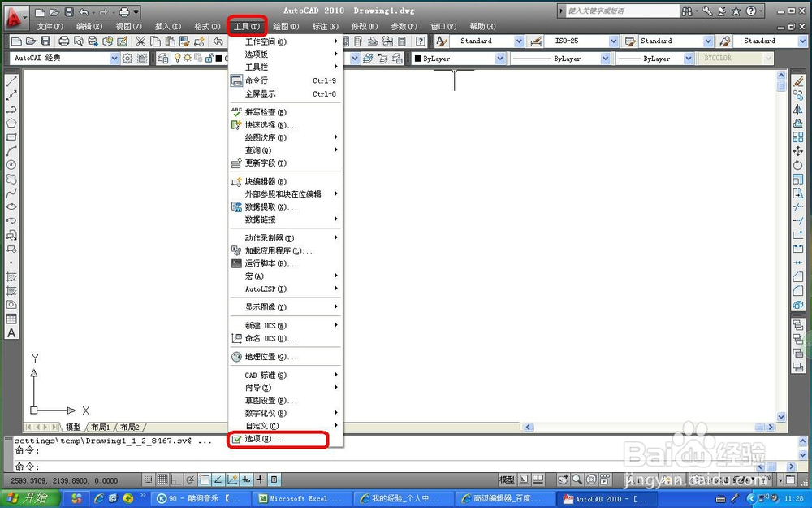Expand the ISO-25 dimension style dropdown

[x=614, y=41]
